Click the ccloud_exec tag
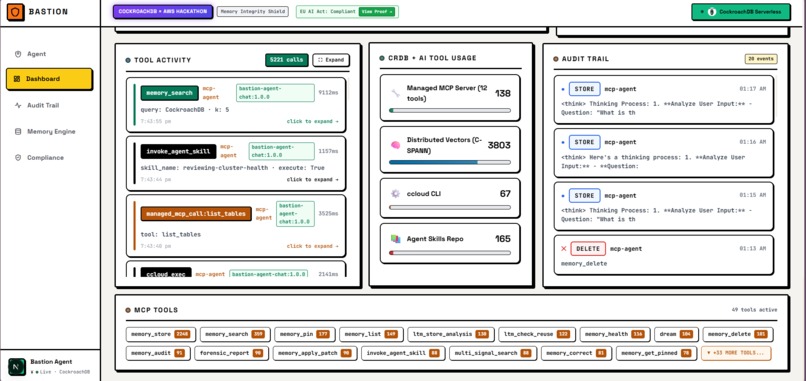Viewport: 806px width, 381px height. coord(166,274)
